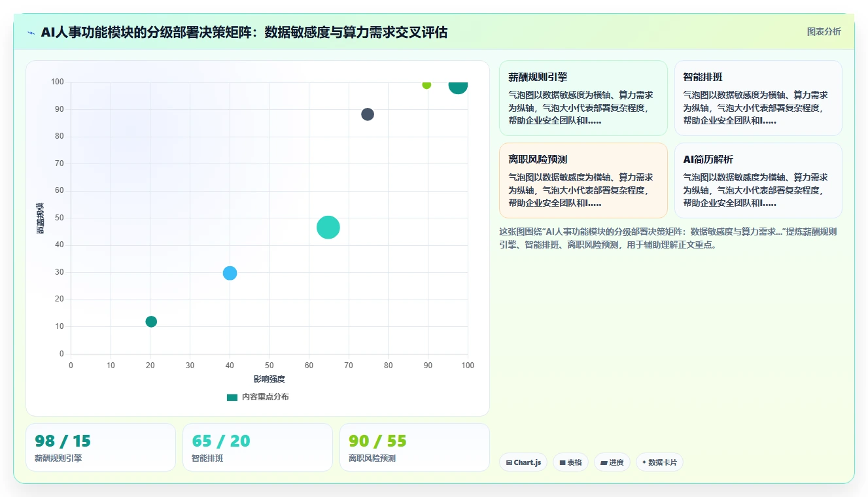The image size is (868, 497).
Task: Click the blue bubble near x=40
Action: tap(230, 273)
